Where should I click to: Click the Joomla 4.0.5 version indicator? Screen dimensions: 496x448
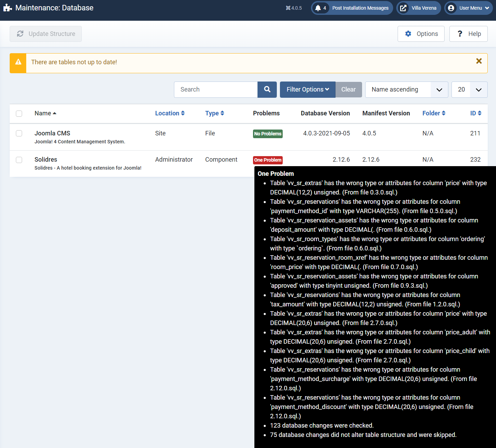[x=294, y=8]
